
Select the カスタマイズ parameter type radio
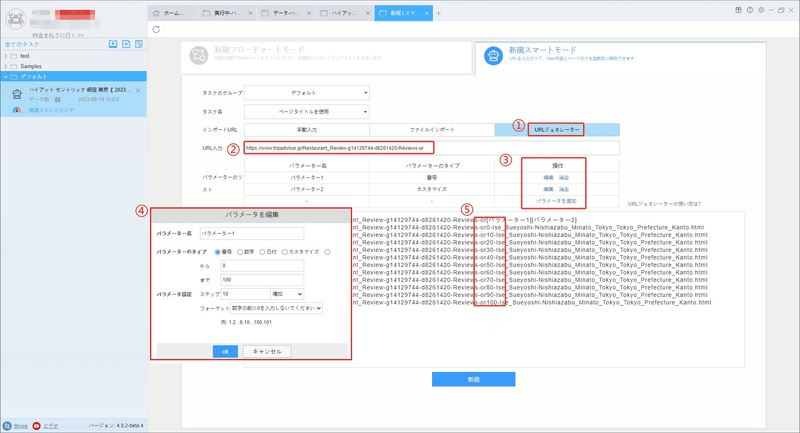click(x=285, y=252)
